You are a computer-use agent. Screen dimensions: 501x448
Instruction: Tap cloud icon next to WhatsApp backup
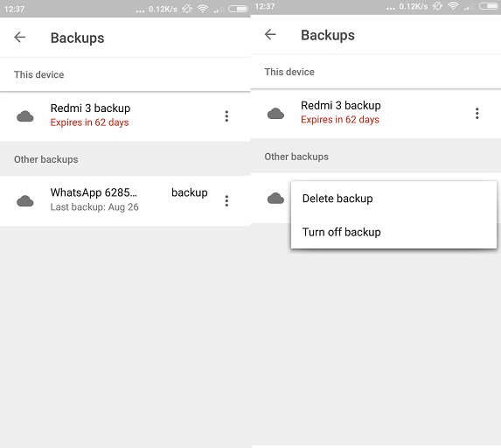(25, 201)
